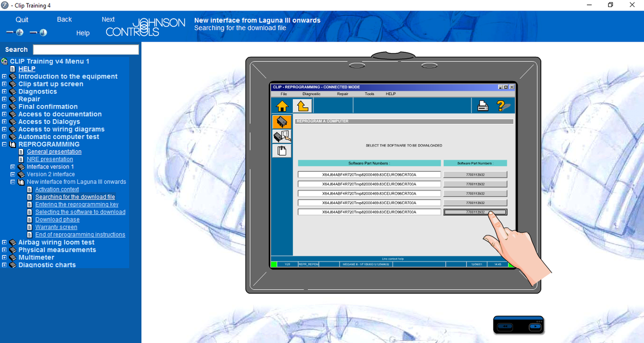Maximize the inner CLIP Reprogramming window
This screenshot has height=343, width=644.
pyautogui.click(x=506, y=87)
